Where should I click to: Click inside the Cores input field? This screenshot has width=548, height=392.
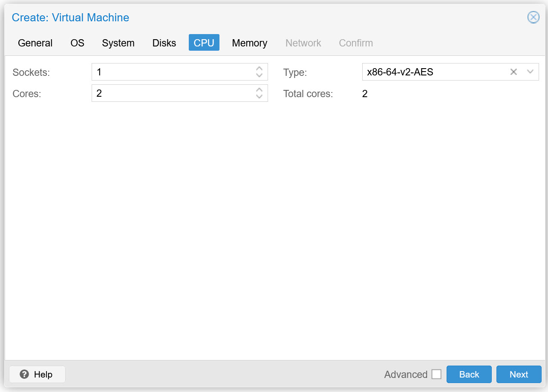coord(170,93)
